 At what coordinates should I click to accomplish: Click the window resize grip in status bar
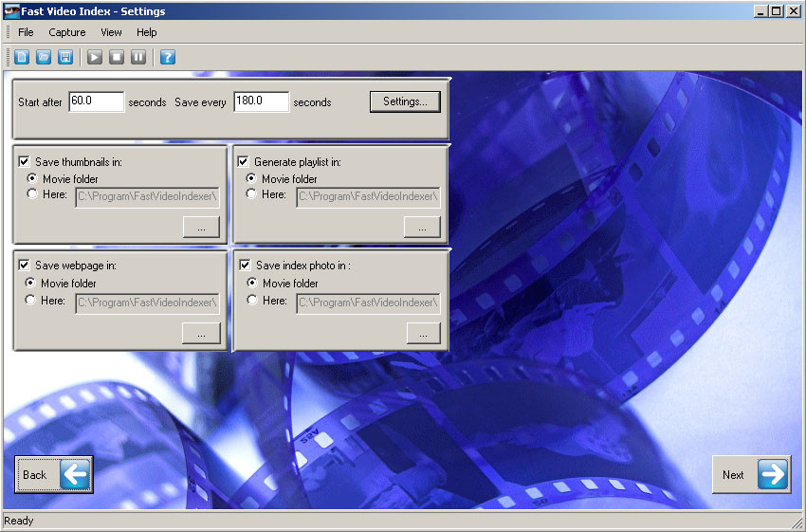[797, 522]
